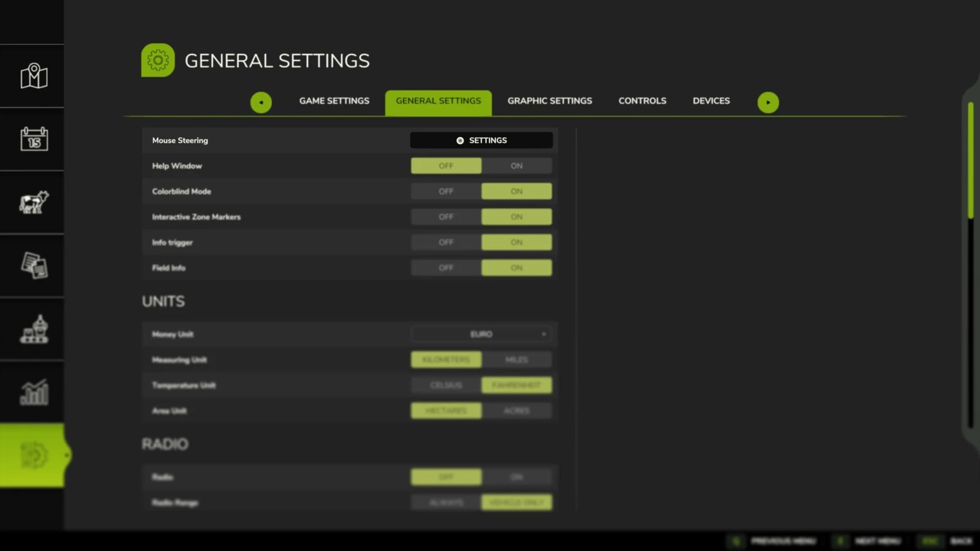
Task: Open the Controls tab
Action: pos(642,100)
